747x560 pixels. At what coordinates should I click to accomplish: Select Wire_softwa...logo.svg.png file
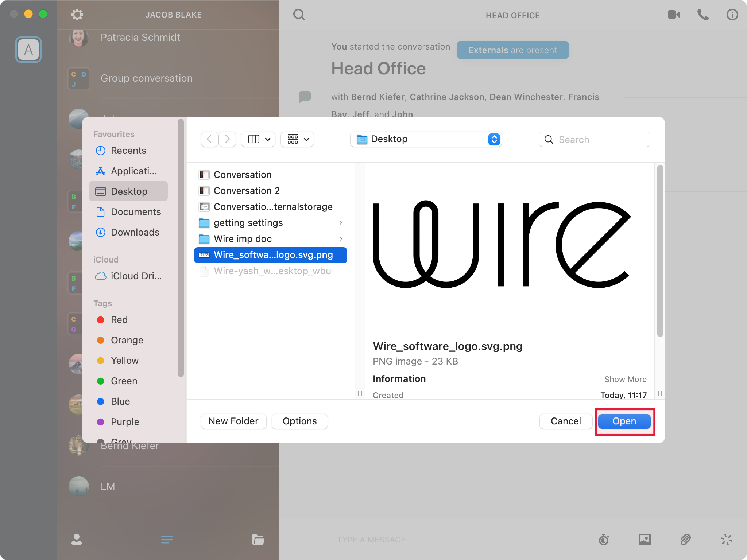[271, 255]
